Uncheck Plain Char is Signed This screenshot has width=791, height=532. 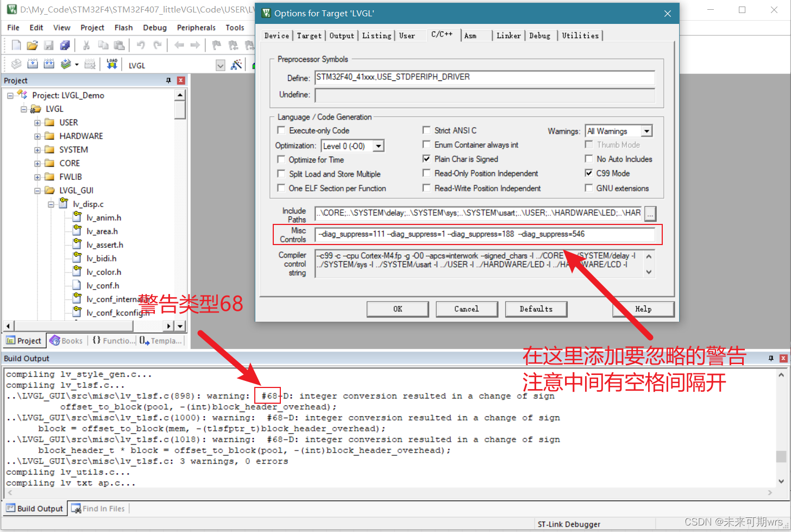tap(426, 159)
